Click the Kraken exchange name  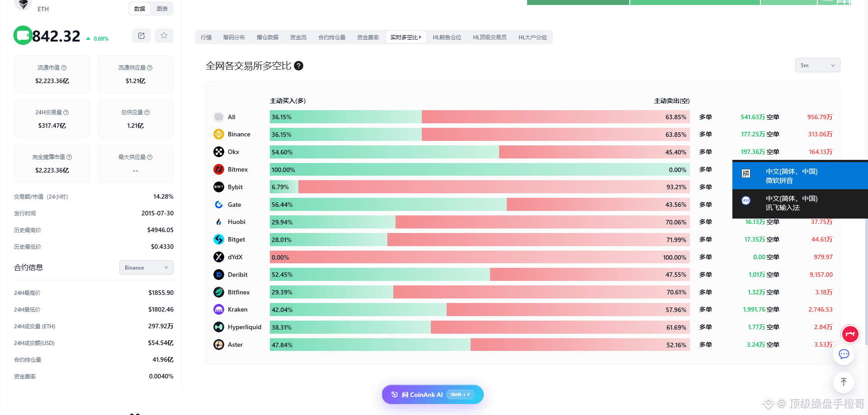coord(238,309)
